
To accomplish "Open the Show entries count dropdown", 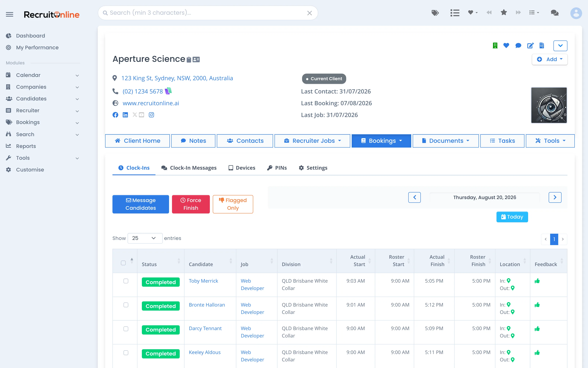I will click(145, 238).
